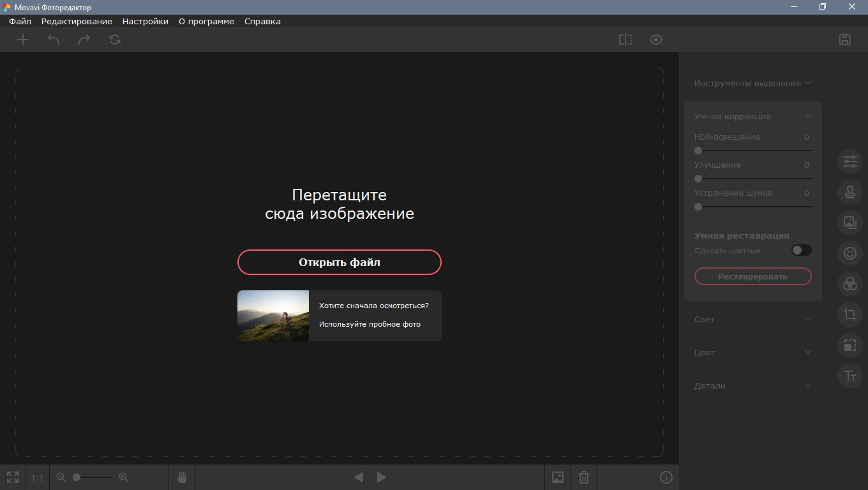This screenshot has width=868, height=490.
Task: Toggle the 'Сделать цветным' switch
Action: [x=801, y=251]
